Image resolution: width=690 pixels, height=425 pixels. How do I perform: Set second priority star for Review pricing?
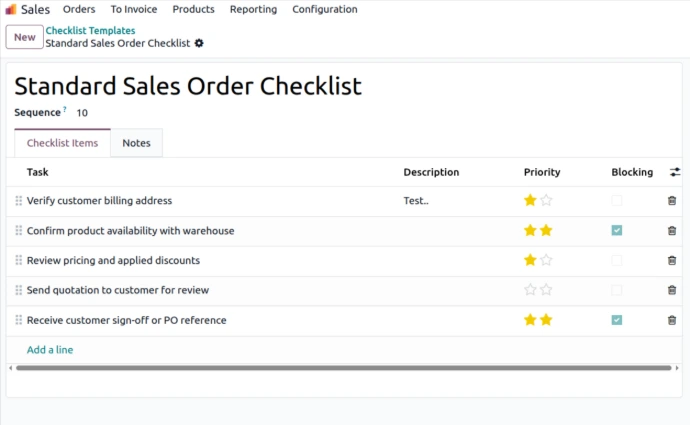546,260
